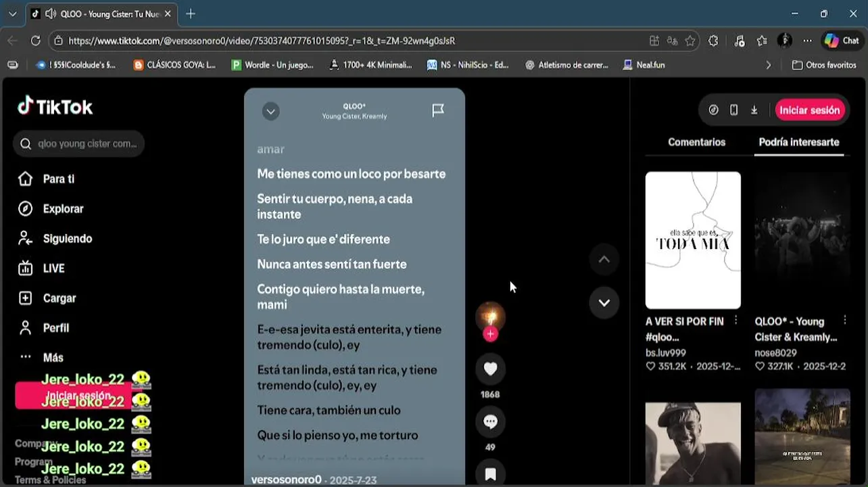Expand bookmarks overflow chevron
The height and width of the screenshot is (487, 868).
(x=768, y=65)
